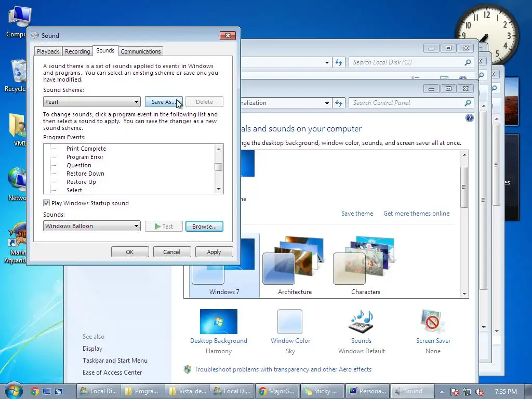Viewport: 532px width, 399px height.
Task: Expand Local Disk address bar dropdown arrow
Action: (x=327, y=62)
